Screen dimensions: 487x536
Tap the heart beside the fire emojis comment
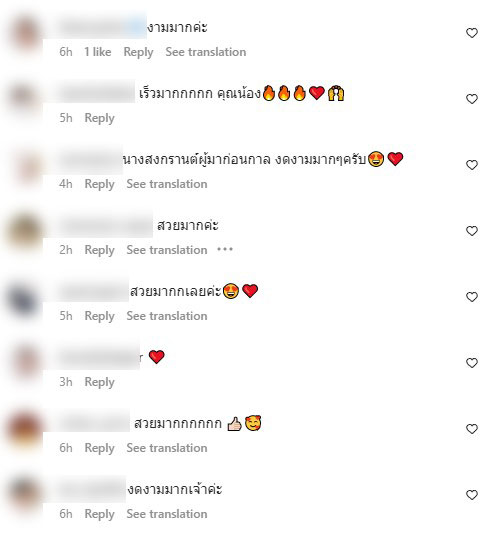click(x=472, y=99)
